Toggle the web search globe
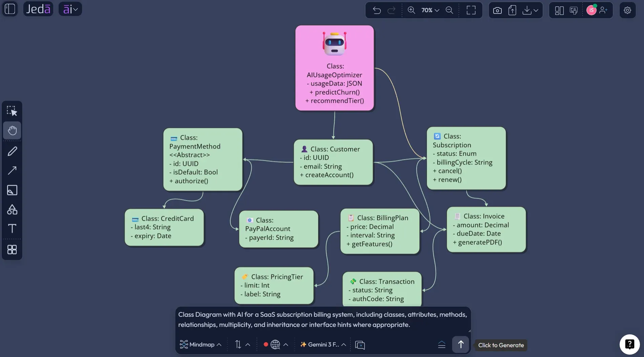 tap(275, 344)
